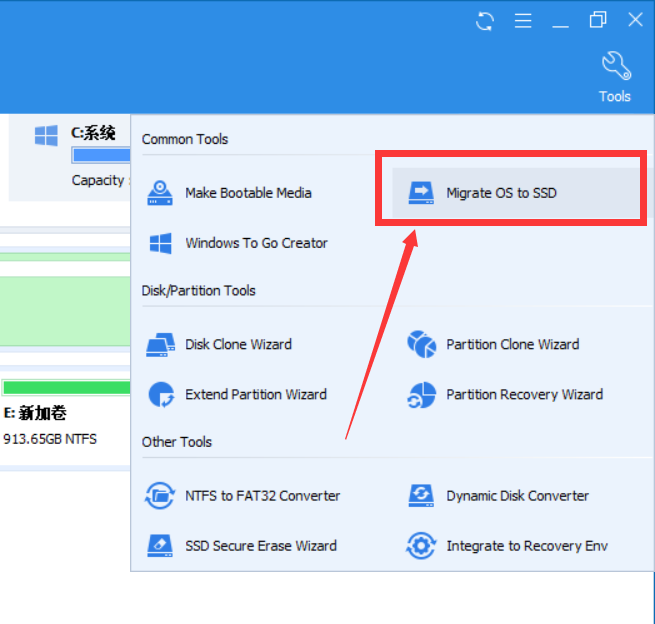Select the E: 新加卷 partition label
Screen dimensions: 655x624
(35, 413)
